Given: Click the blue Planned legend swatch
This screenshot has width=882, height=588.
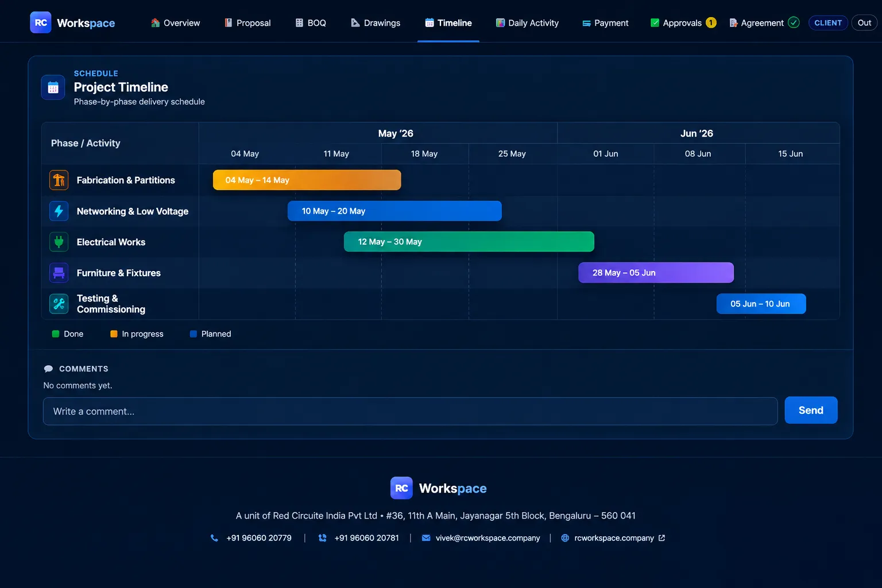Looking at the screenshot, I should (x=194, y=334).
